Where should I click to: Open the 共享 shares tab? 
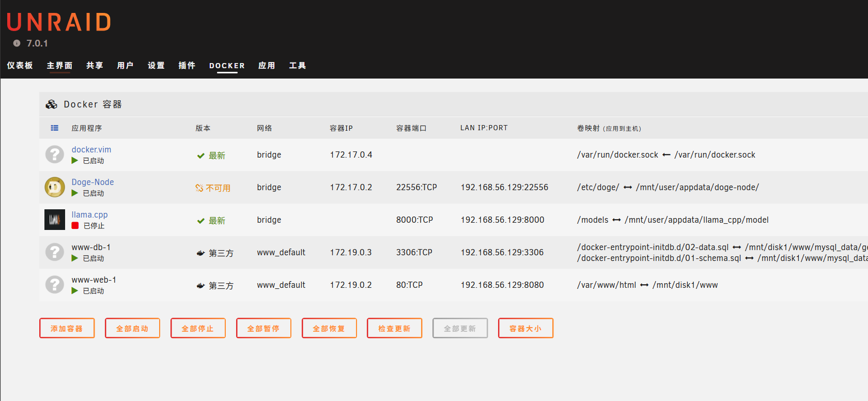click(x=95, y=66)
